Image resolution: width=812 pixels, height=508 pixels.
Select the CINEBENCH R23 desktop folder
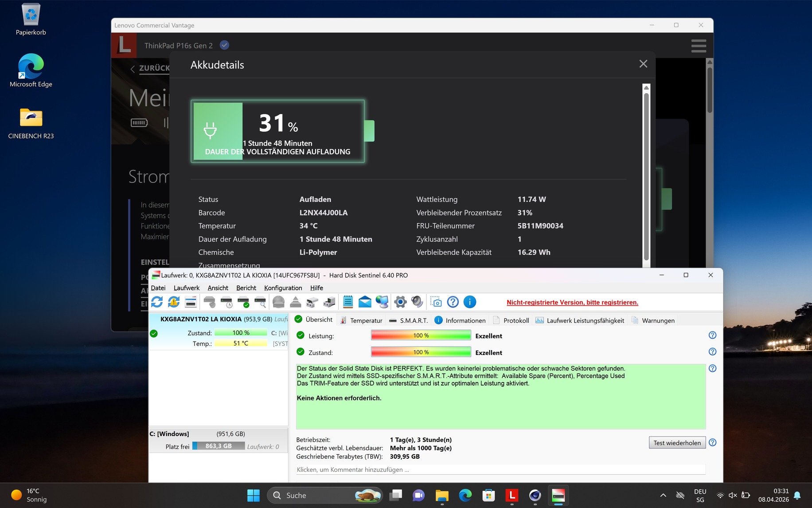click(x=31, y=123)
